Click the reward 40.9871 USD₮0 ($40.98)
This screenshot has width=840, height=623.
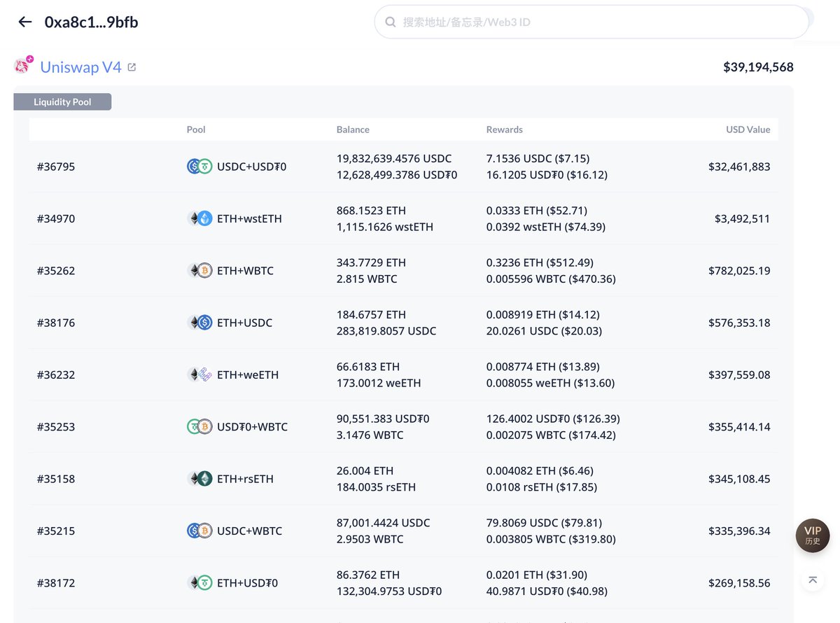point(547,591)
